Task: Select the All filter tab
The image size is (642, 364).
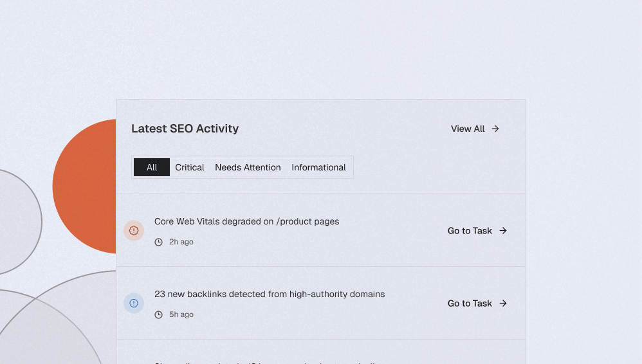Action: pos(151,167)
